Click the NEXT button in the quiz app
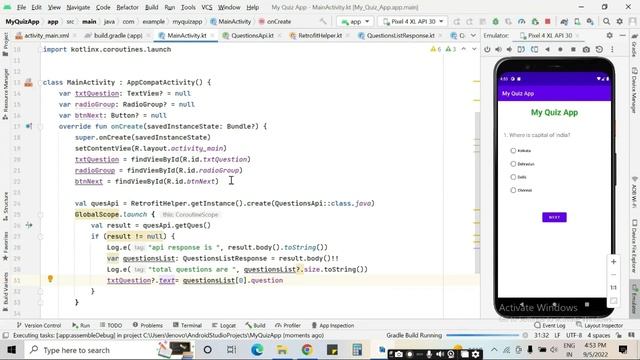This screenshot has width=640, height=360. point(554,217)
